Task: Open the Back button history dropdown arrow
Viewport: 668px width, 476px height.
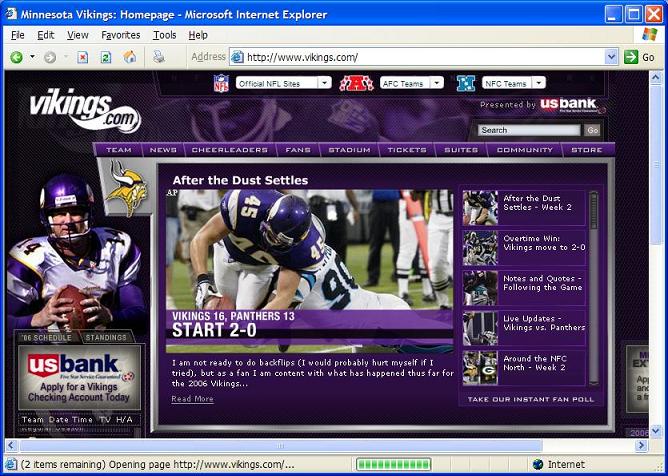Action: (x=32, y=57)
